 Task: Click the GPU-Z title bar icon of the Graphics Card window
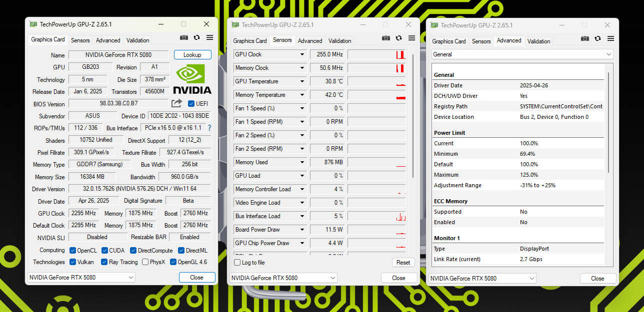pos(33,24)
